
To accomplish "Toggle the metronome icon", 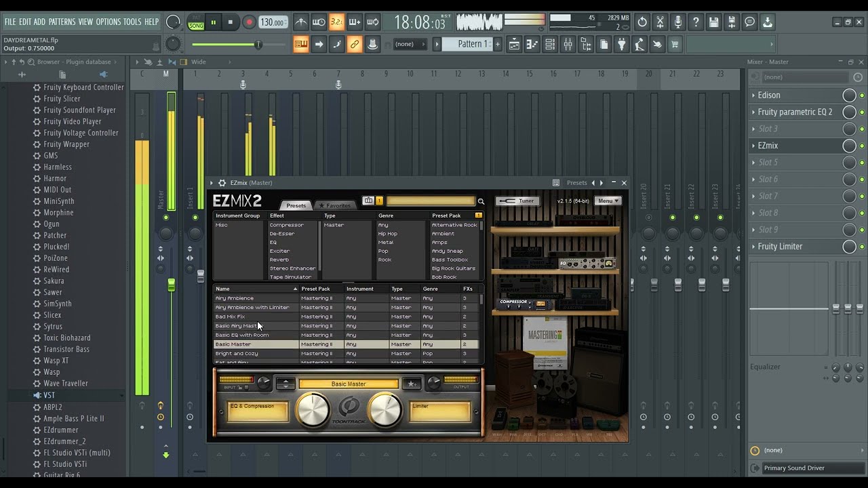I will [x=301, y=22].
